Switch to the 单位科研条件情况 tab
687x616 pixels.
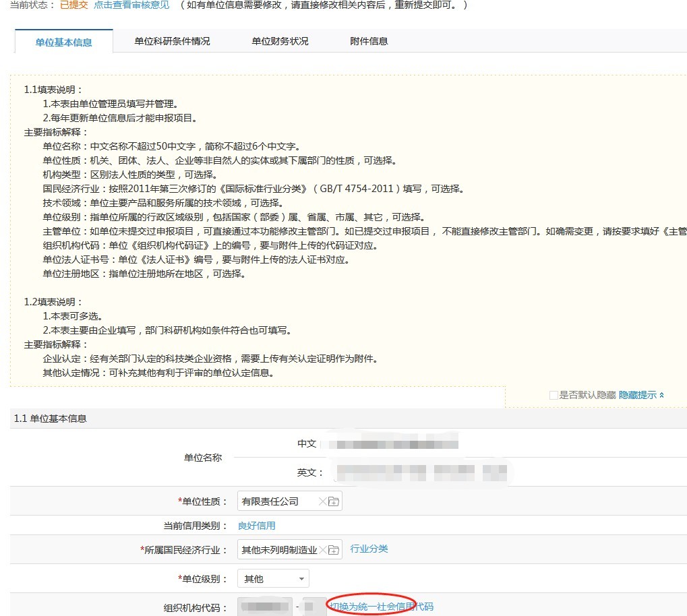point(172,41)
